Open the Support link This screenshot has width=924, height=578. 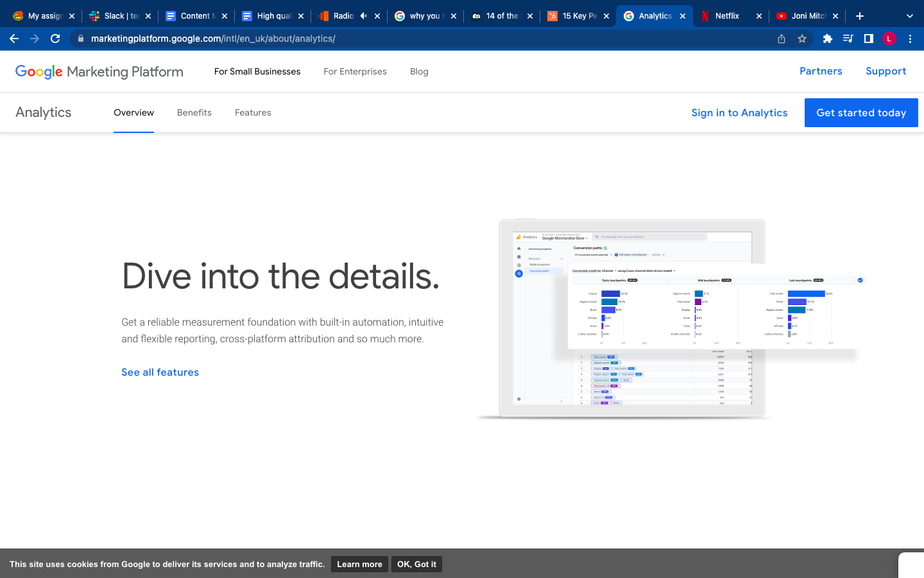pyautogui.click(x=886, y=71)
